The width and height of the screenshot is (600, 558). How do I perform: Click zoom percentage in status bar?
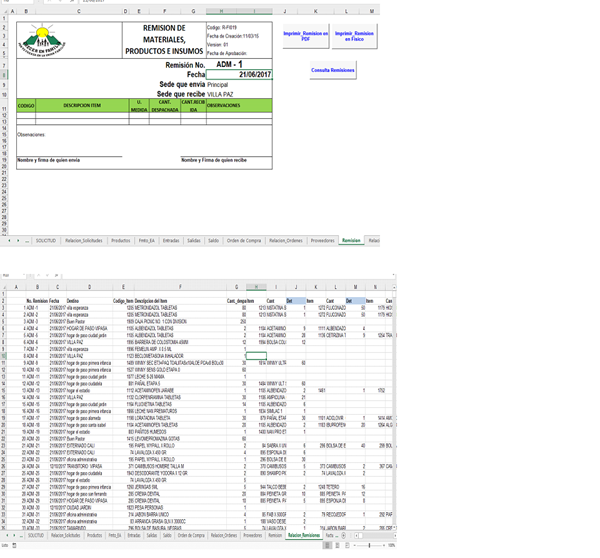click(x=391, y=545)
